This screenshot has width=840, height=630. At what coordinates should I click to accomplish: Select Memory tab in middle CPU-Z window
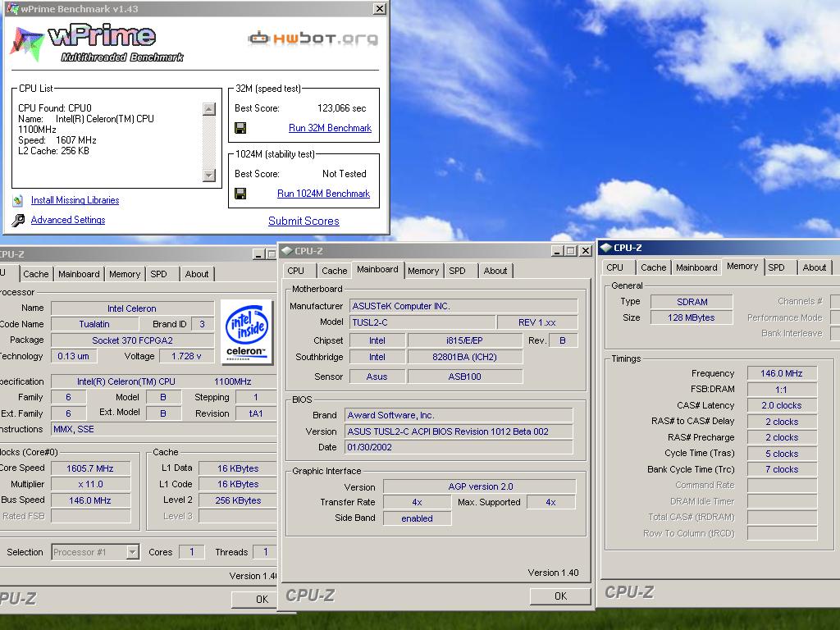click(x=423, y=271)
